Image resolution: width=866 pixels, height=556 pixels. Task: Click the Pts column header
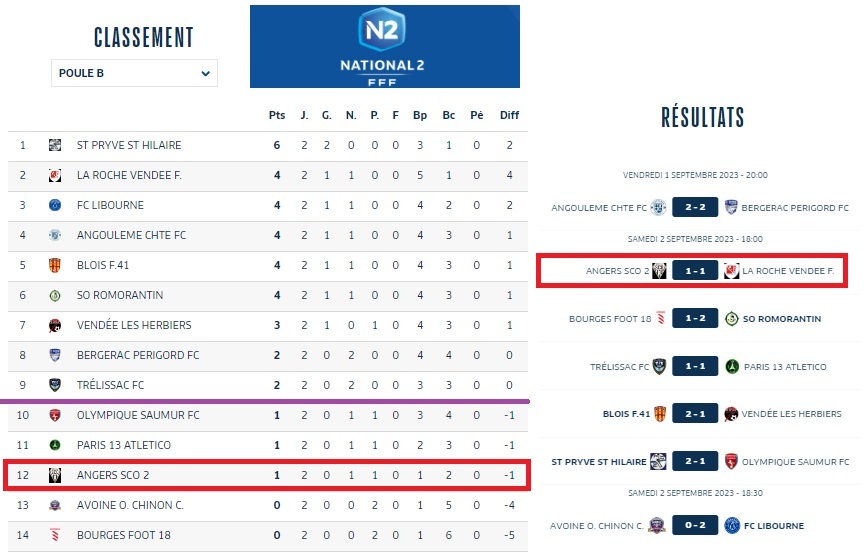277,115
